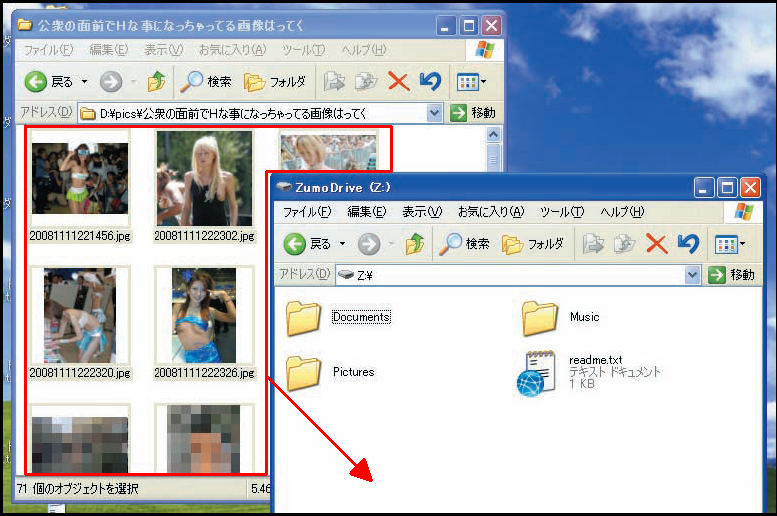Select readme.txt file icon

point(535,373)
